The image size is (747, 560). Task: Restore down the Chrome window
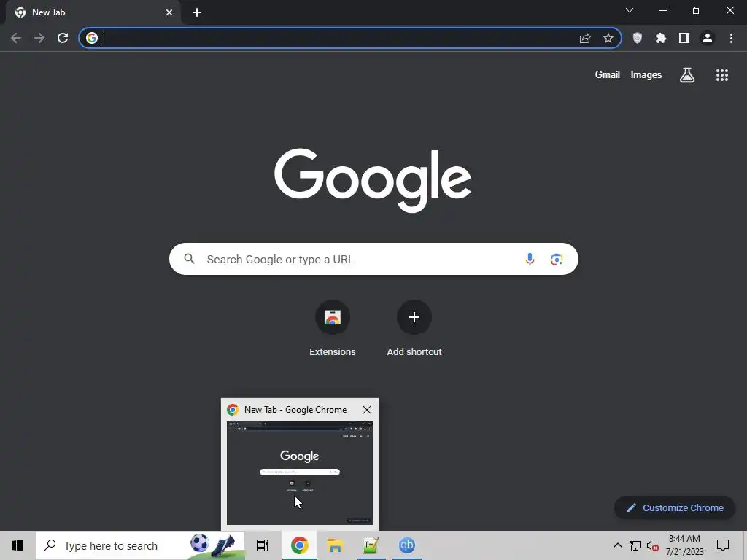tap(697, 10)
